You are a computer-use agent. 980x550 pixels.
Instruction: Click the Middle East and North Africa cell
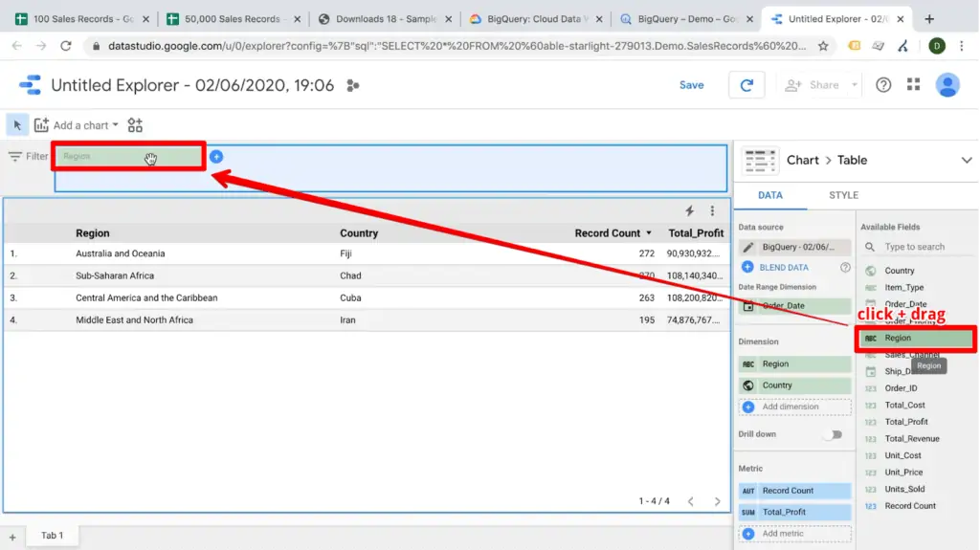(x=134, y=320)
